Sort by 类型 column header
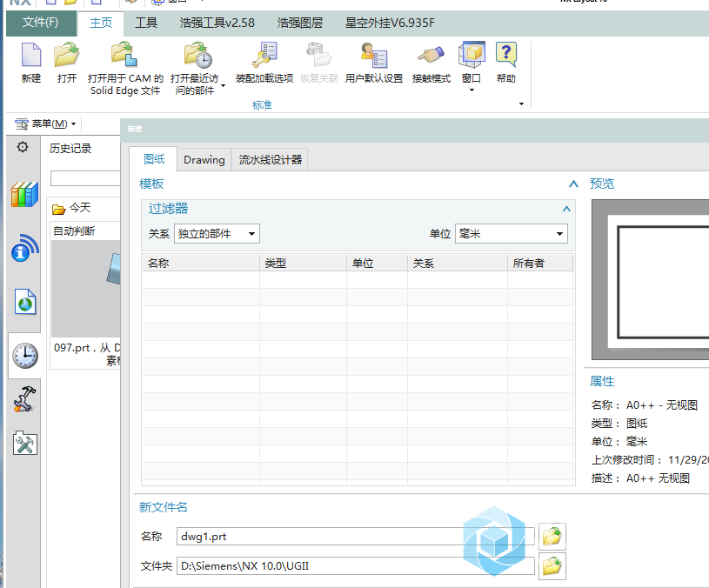709x588 pixels. click(x=303, y=263)
